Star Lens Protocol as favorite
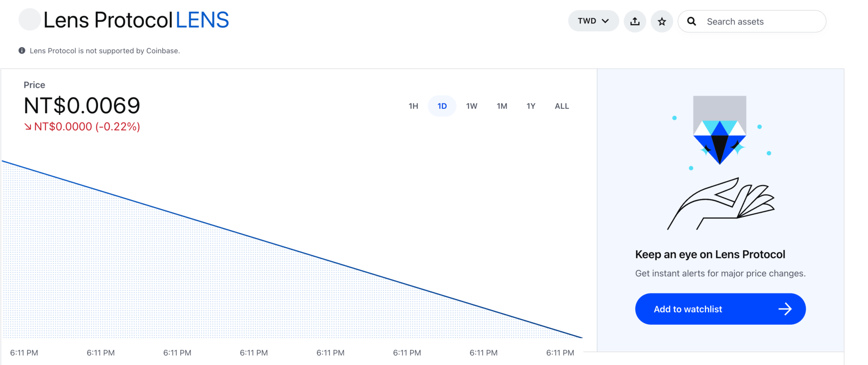 pos(662,21)
